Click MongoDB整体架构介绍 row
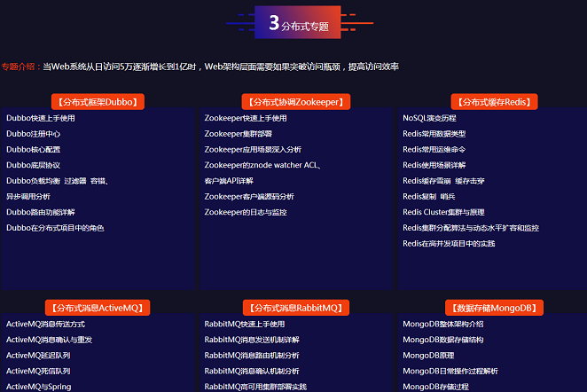This screenshot has height=392, width=587. pos(443,325)
